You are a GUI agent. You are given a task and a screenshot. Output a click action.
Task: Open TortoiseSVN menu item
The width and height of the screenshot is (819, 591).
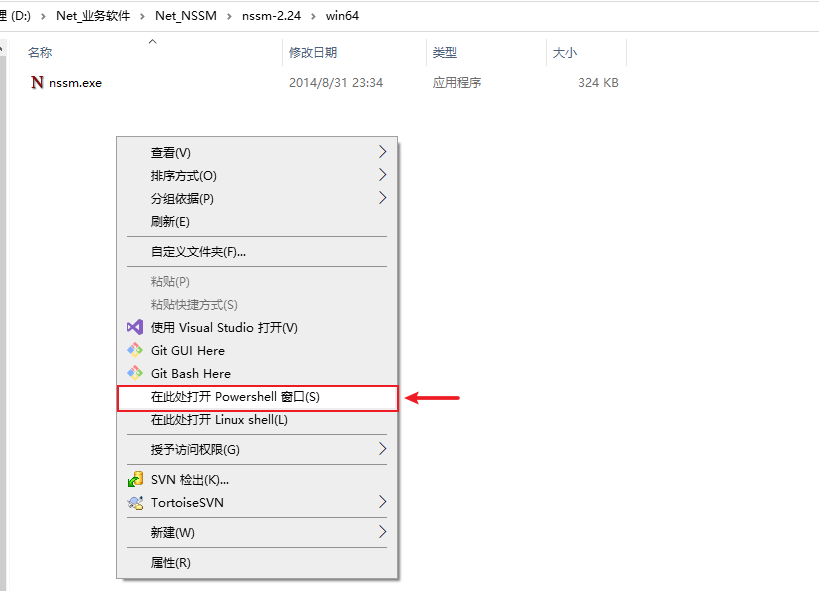256,503
